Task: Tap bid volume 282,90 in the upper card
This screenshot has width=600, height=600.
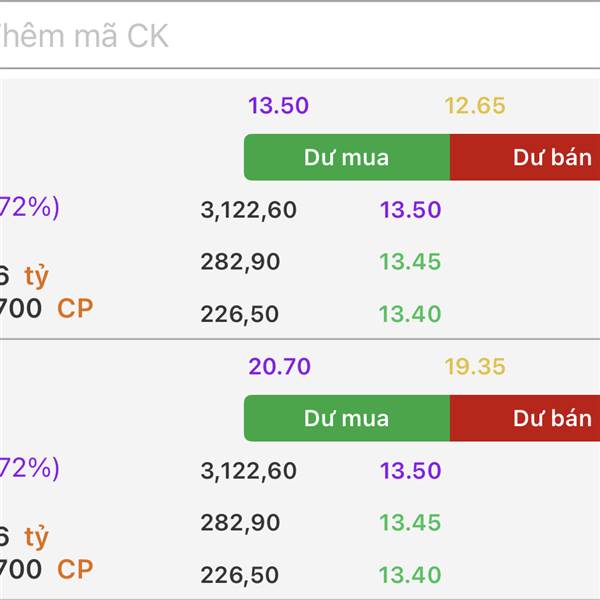Action: (240, 262)
